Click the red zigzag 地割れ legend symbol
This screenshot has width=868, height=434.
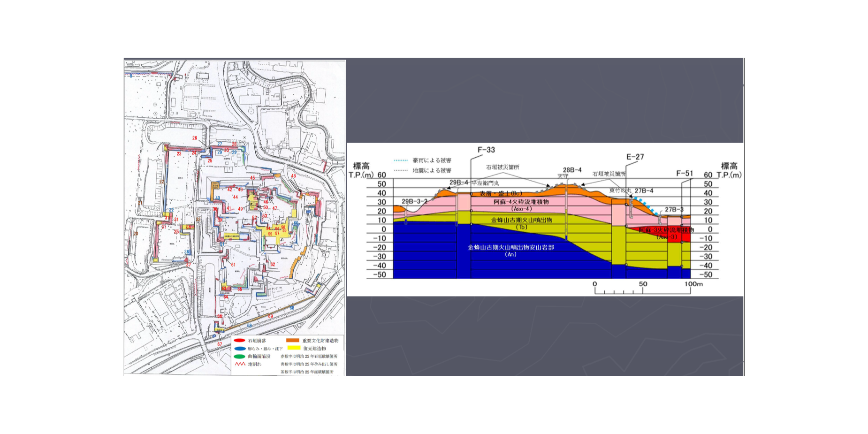click(x=239, y=364)
